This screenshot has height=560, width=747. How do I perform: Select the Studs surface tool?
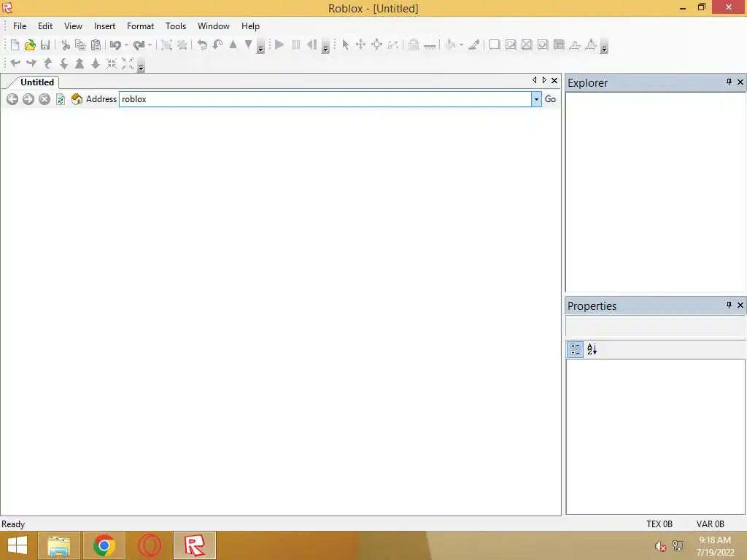point(543,44)
